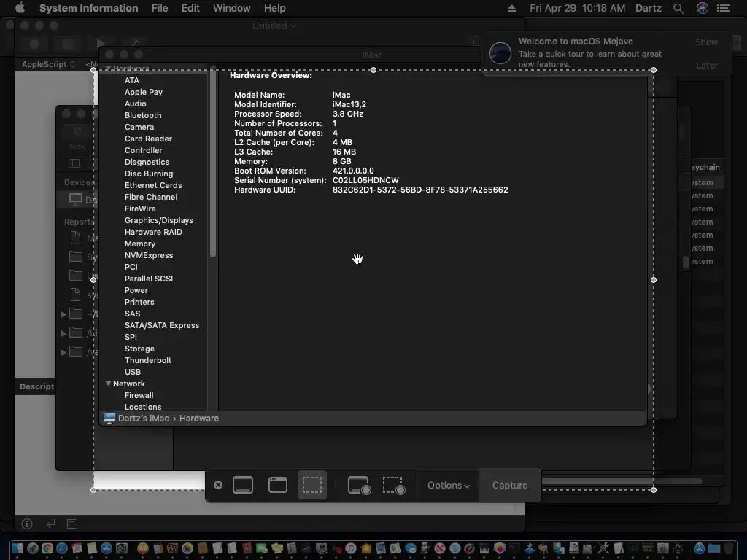Open Notification Center list icon
The height and width of the screenshot is (560, 747).
point(724,8)
